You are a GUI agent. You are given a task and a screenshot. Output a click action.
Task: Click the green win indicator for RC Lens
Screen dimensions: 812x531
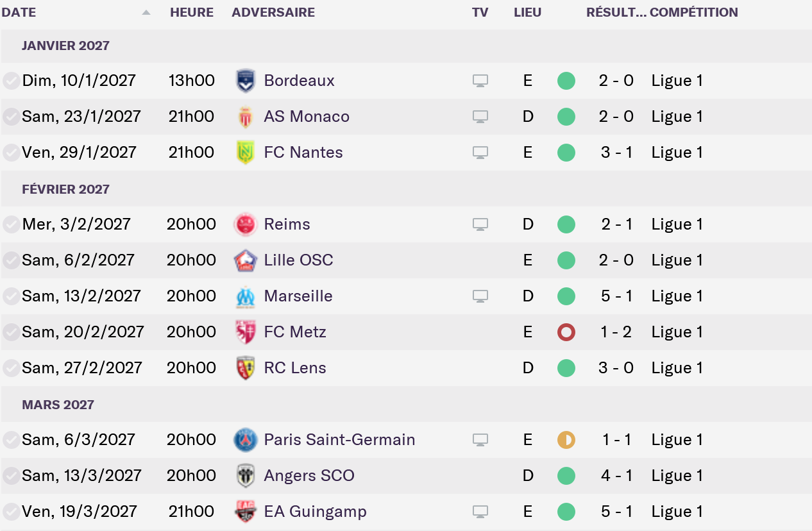(566, 368)
